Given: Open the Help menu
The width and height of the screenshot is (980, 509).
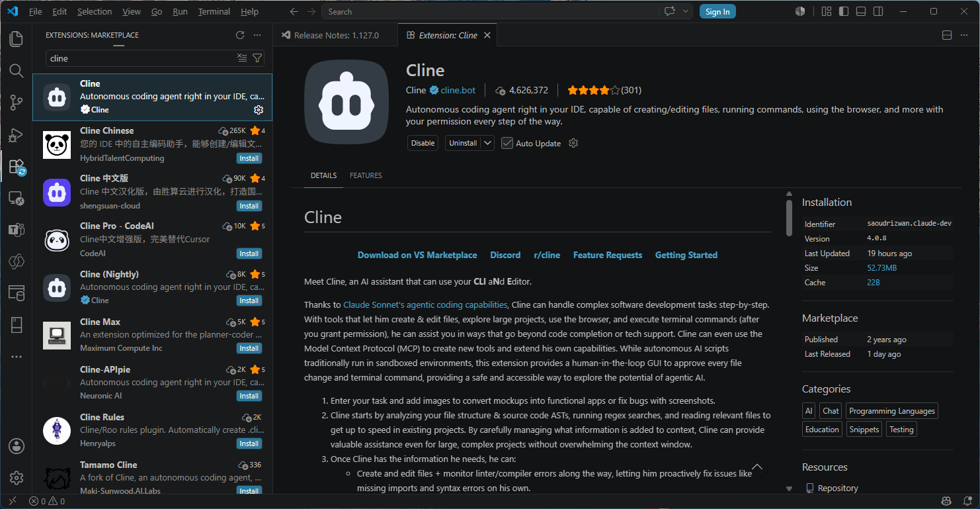Looking at the screenshot, I should coord(249,11).
